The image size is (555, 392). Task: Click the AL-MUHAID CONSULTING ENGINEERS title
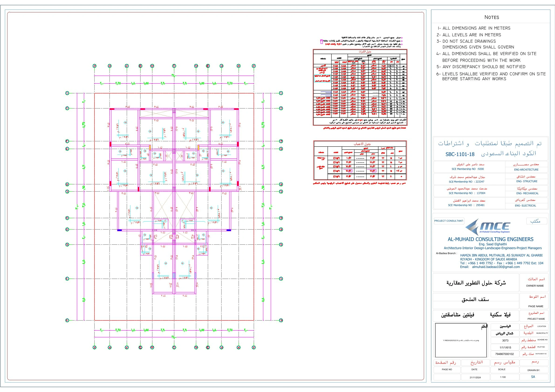[x=490, y=239]
